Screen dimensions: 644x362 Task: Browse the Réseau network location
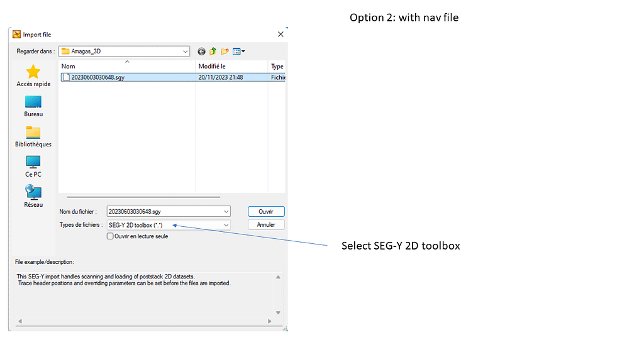[33, 196]
